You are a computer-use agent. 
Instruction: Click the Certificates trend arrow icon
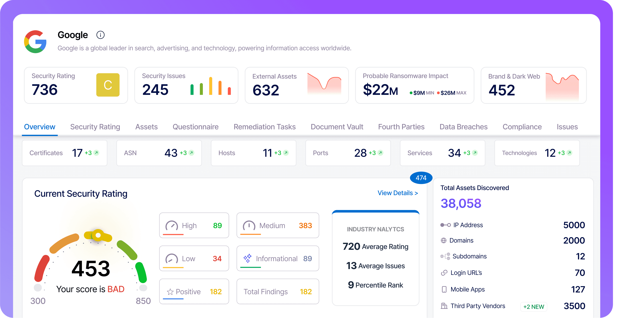click(x=96, y=153)
